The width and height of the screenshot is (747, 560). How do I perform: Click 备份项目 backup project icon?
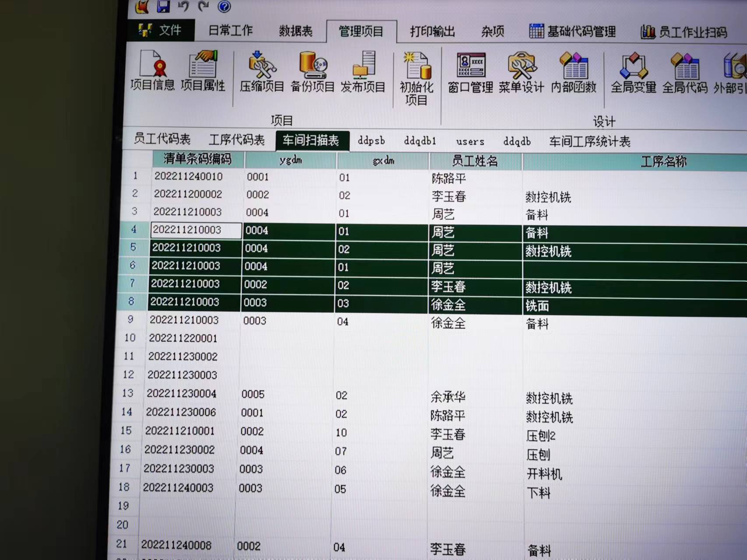coord(313,73)
